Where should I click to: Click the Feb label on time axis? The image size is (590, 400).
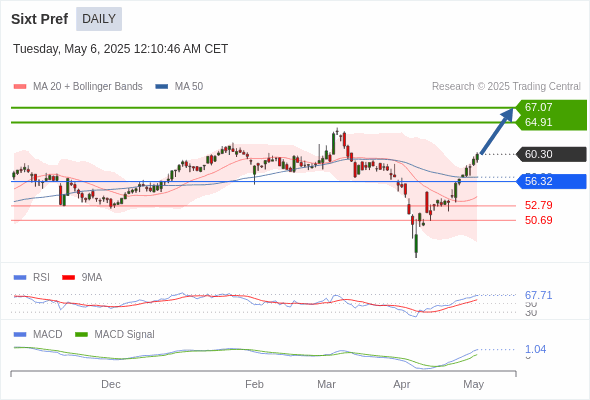click(x=254, y=384)
